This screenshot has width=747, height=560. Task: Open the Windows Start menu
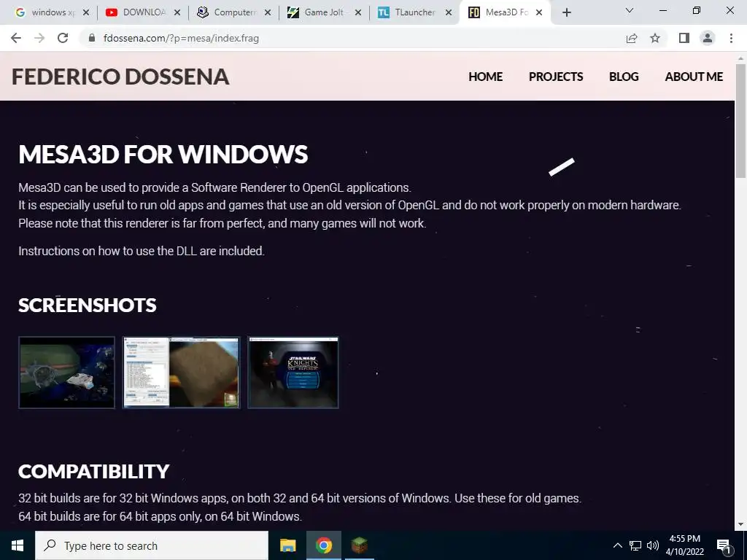(x=18, y=545)
